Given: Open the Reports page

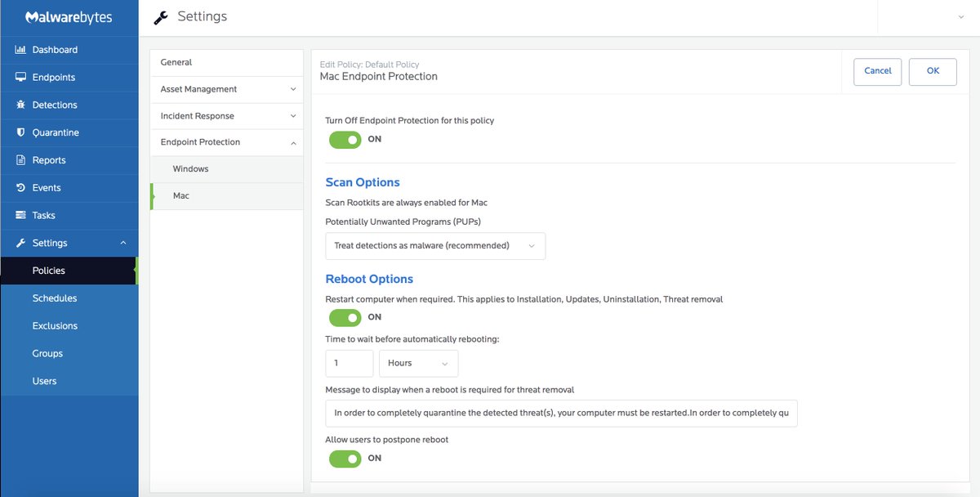Looking at the screenshot, I should click(69, 160).
